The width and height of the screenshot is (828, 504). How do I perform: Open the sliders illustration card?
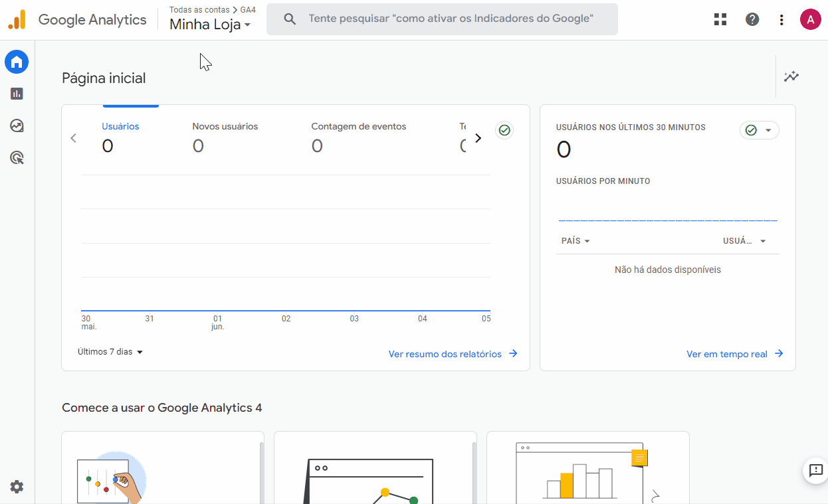[x=163, y=467]
